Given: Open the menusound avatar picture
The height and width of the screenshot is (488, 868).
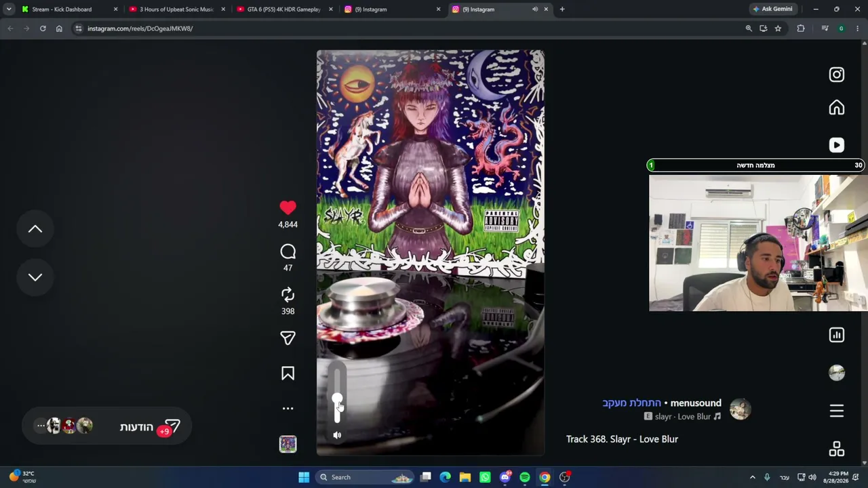Looking at the screenshot, I should pyautogui.click(x=740, y=409).
